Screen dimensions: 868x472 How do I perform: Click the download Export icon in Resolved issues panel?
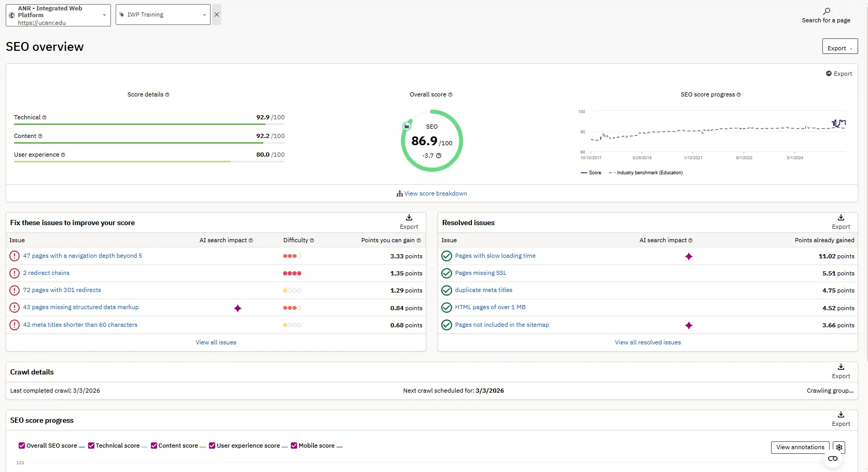click(x=840, y=218)
